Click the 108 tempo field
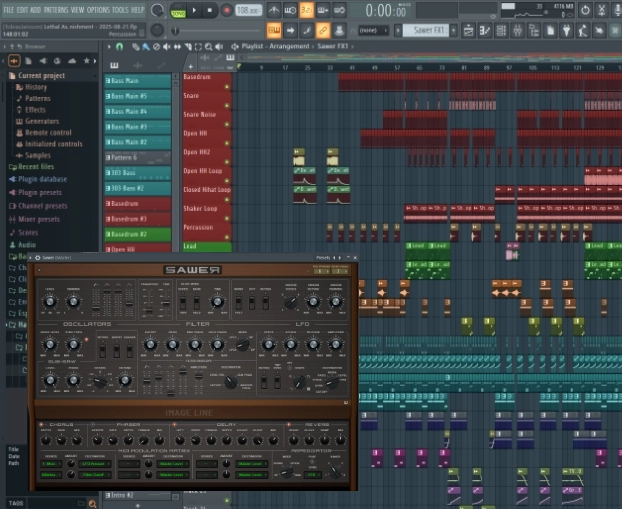The width and height of the screenshot is (622, 509). pos(248,10)
